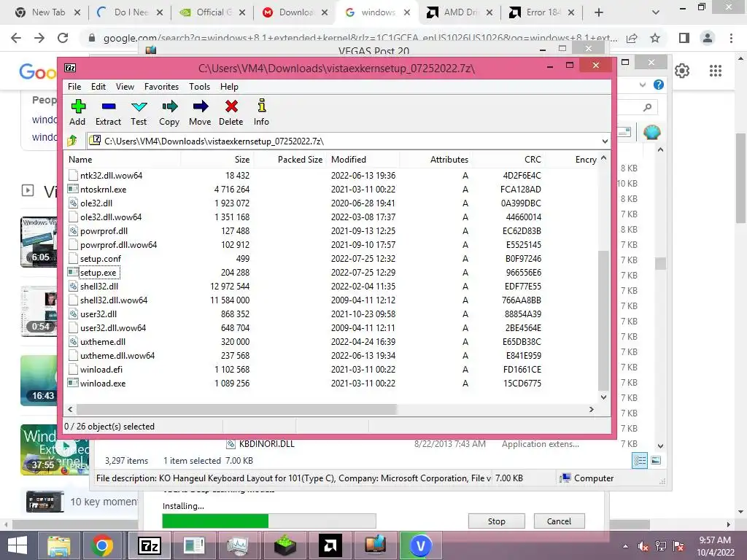747x560 pixels.
Task: Open the View menu in 7-Zip
Action: (x=125, y=87)
